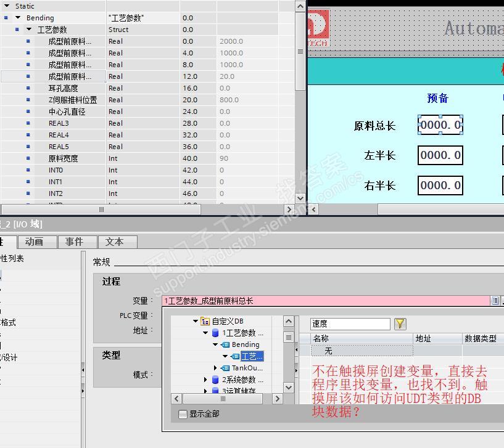Viewport: 504px width, 448px height.
Task: Select the 原料总长 I/O field on the HMI screen
Action: tap(440, 125)
